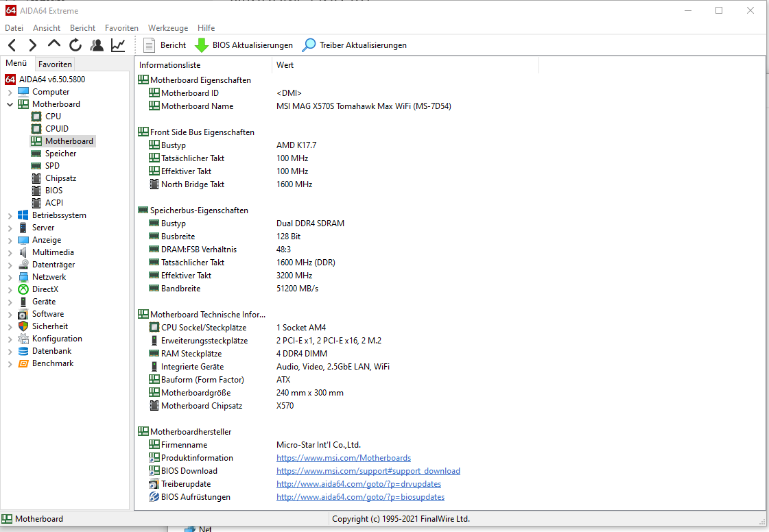Click the Datenträger disk icon

23,264
